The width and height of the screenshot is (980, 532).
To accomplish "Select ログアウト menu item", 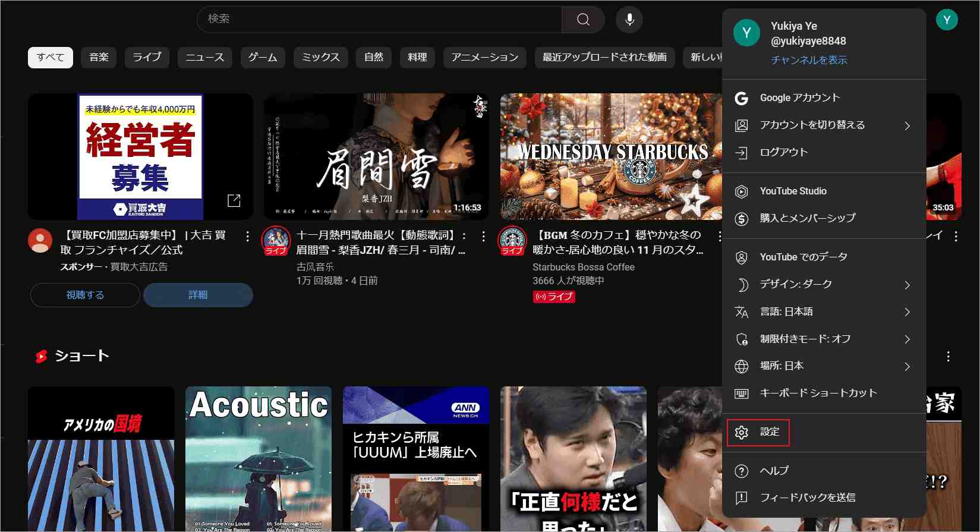I will pos(824,153).
